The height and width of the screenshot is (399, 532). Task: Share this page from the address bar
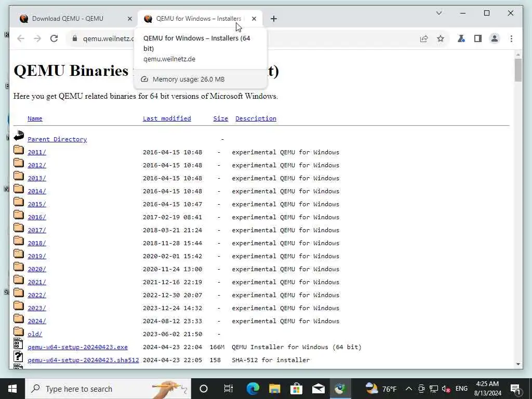point(424,38)
